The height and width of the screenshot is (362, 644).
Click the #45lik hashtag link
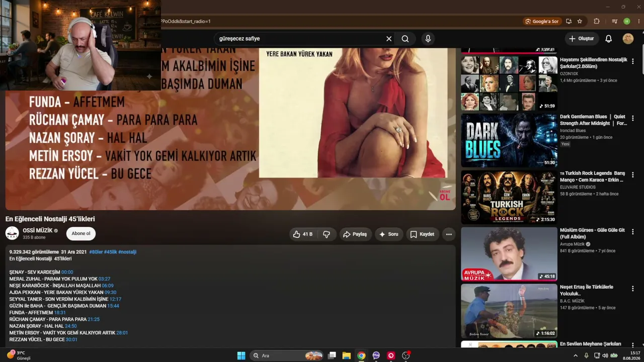(110, 252)
